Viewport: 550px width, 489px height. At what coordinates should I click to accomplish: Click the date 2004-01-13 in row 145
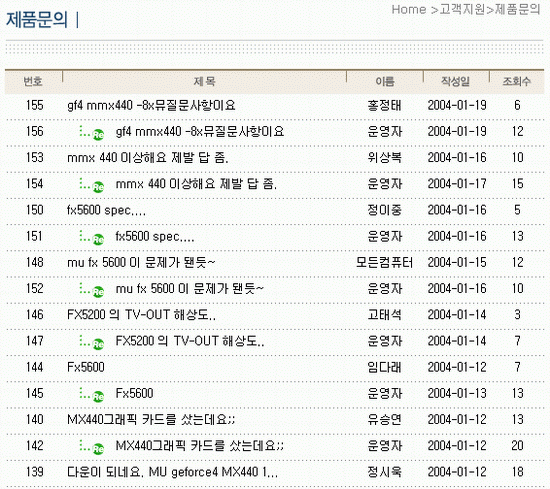click(457, 393)
